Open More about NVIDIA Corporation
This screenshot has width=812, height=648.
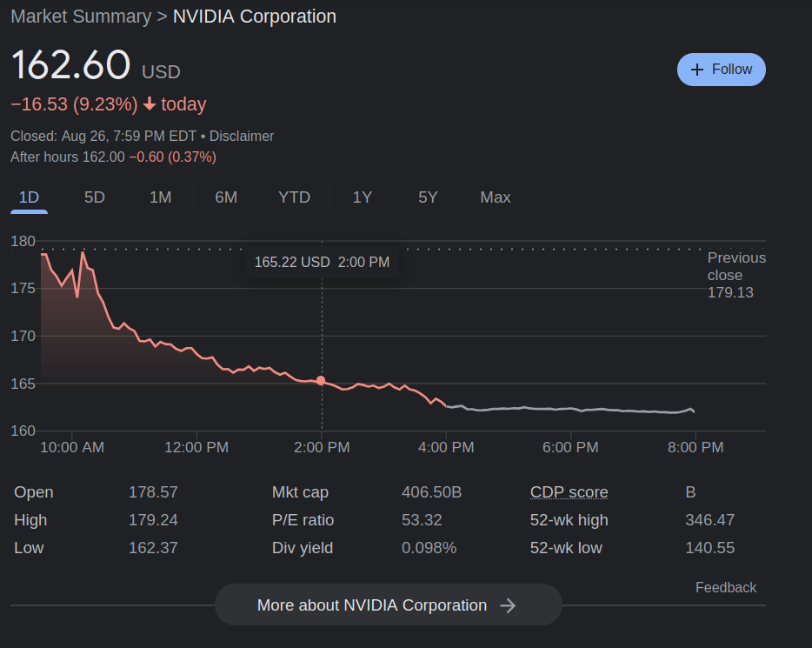pyautogui.click(x=388, y=605)
